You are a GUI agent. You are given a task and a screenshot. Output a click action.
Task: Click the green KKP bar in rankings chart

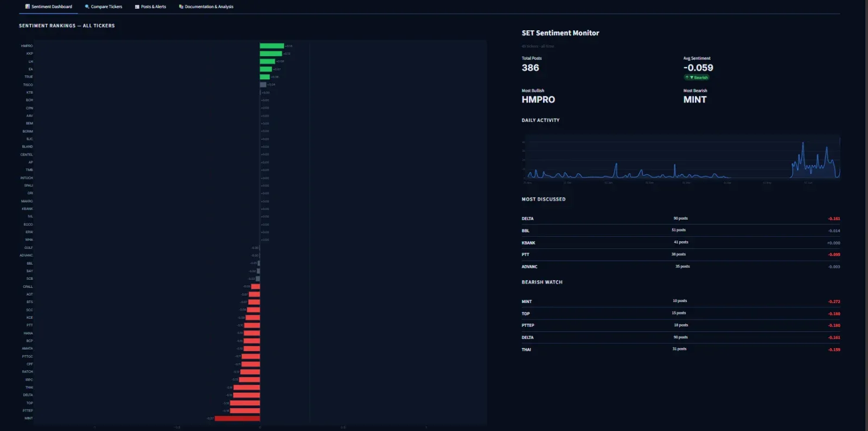click(x=271, y=54)
